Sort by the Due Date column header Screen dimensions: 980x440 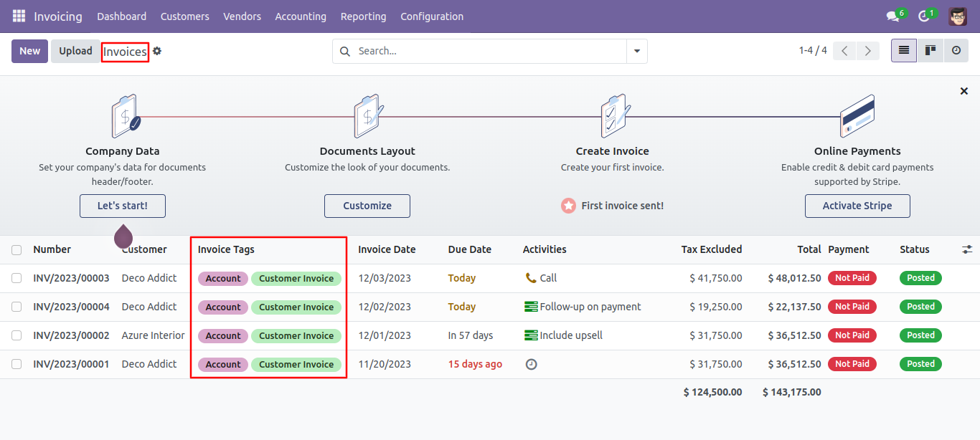click(x=470, y=249)
